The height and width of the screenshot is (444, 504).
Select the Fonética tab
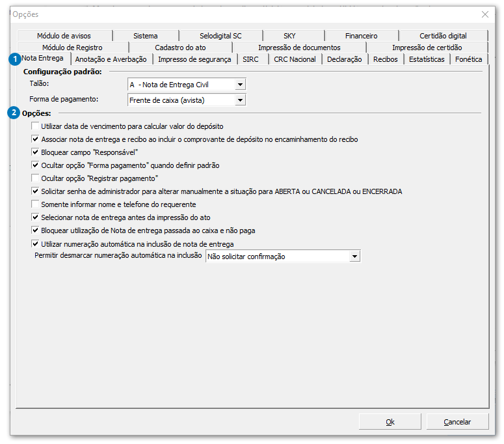click(x=469, y=59)
